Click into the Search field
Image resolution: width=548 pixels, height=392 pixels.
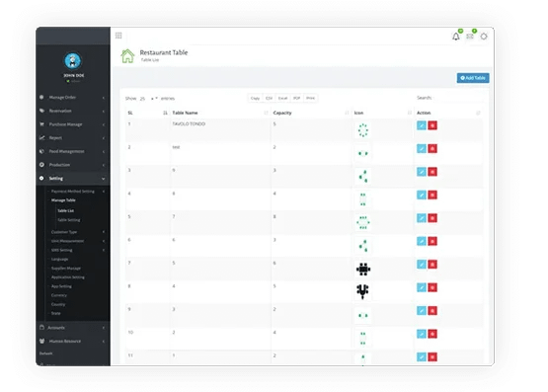458,98
